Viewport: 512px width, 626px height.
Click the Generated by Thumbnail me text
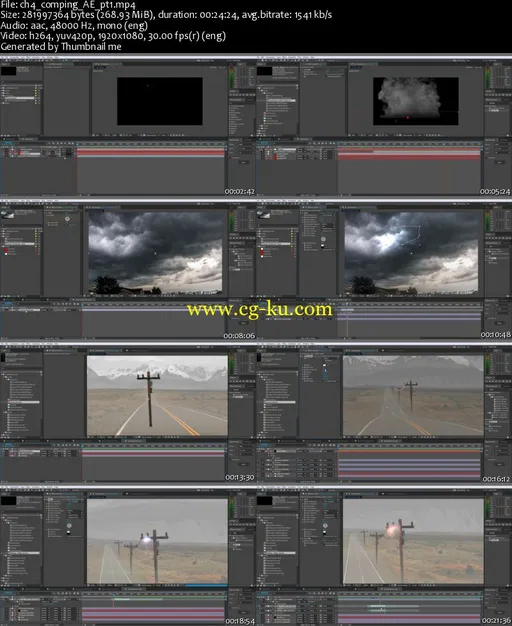pos(61,47)
